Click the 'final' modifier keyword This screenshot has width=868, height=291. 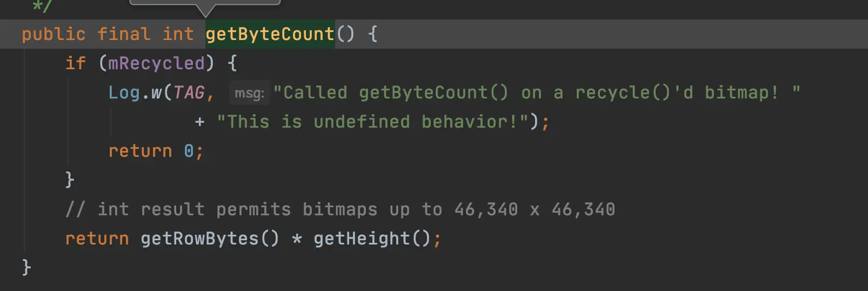coord(124,34)
